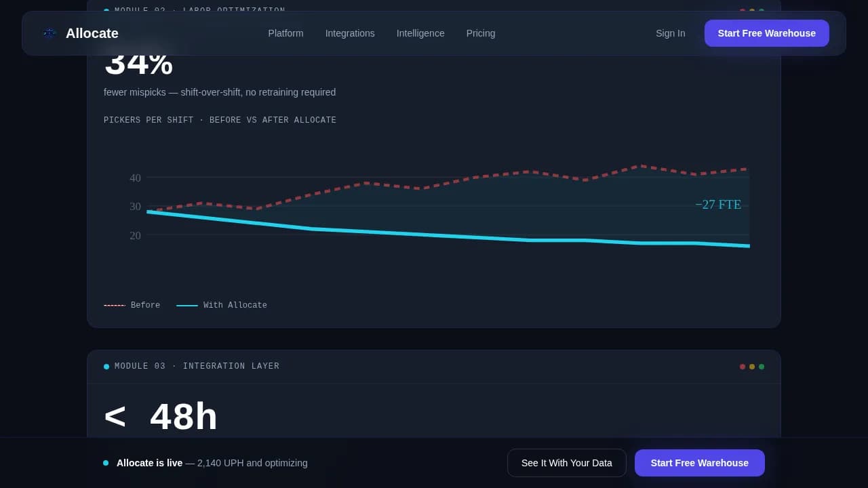Click the 40 y-axis label on chart
868x488 pixels.
136,178
